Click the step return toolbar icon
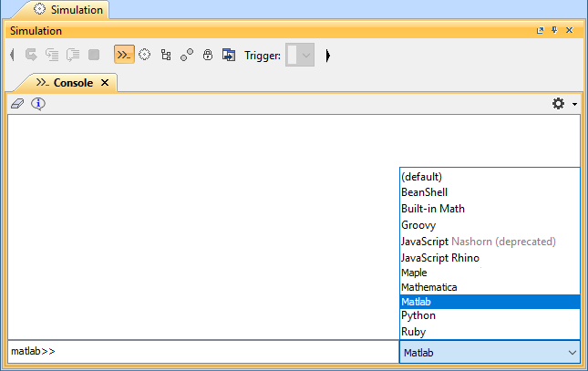The width and height of the screenshot is (588, 371). pos(73,55)
